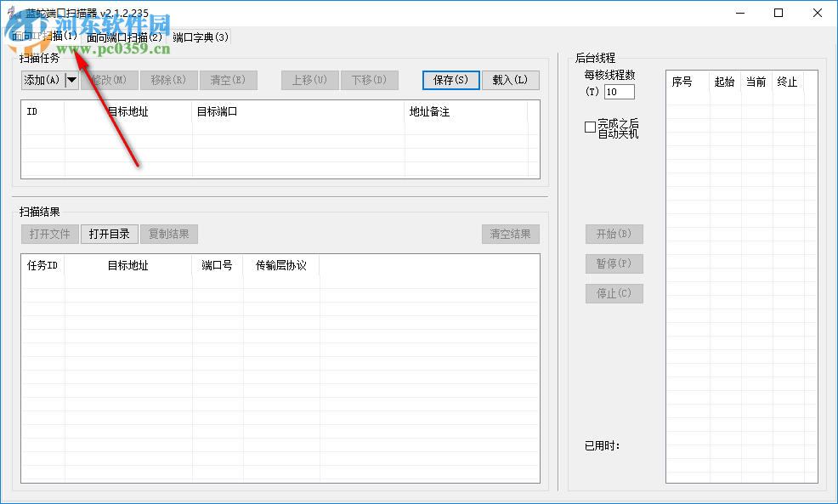
Task: Load tasks with 载入(L) button
Action: click(511, 80)
